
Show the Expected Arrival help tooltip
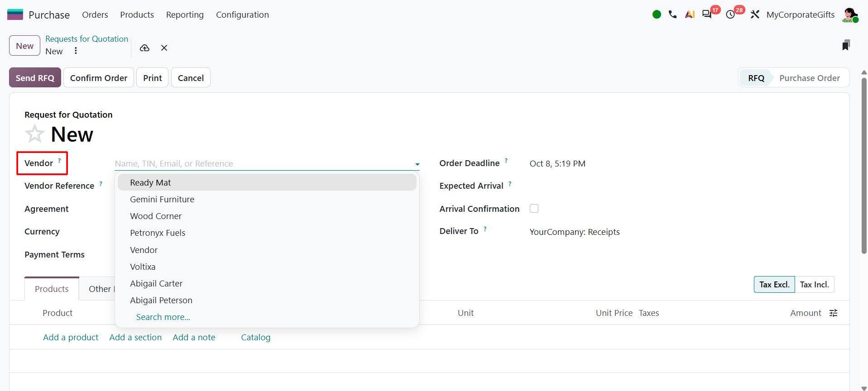(x=510, y=183)
